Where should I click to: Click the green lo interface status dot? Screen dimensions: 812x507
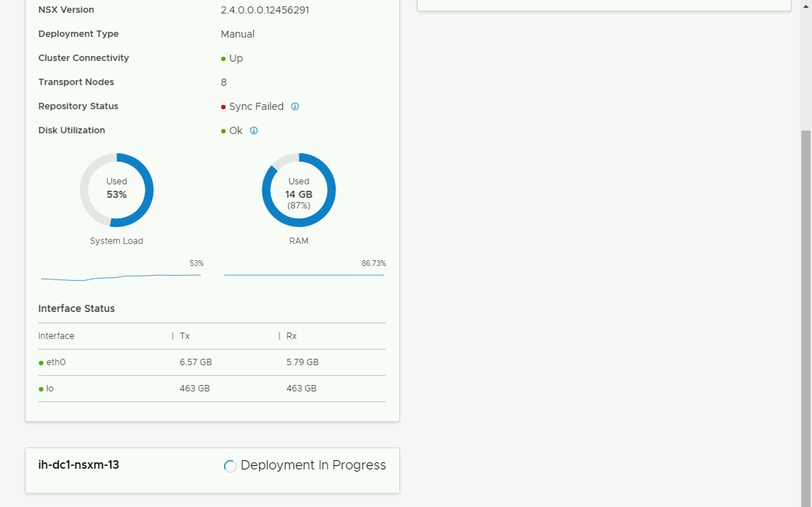coord(41,389)
